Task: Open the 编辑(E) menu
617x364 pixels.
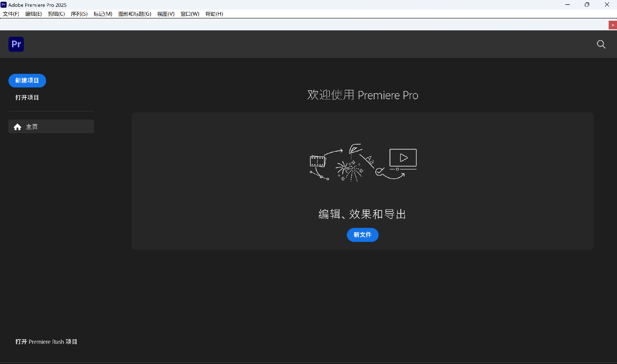Action: tap(33, 14)
